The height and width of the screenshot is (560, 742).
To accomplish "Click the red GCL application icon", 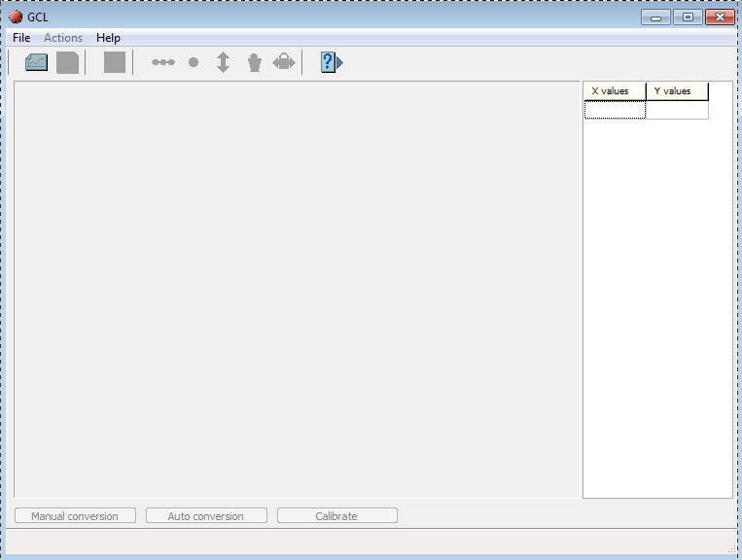I will [16, 17].
